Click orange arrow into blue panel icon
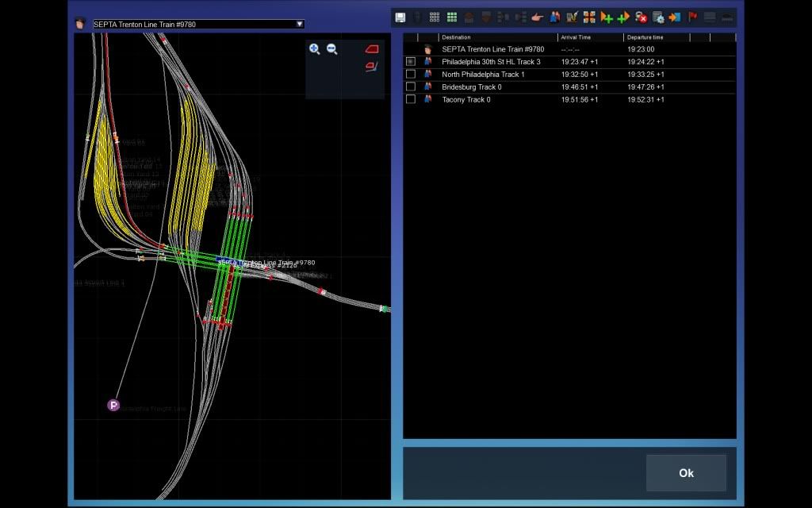Image resolution: width=812 pixels, height=508 pixels. [675, 17]
